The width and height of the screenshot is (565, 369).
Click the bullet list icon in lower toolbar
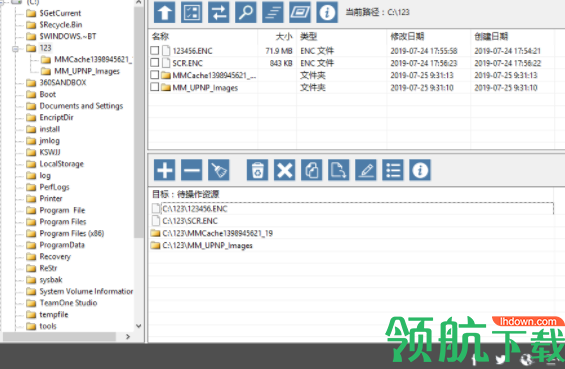point(393,170)
